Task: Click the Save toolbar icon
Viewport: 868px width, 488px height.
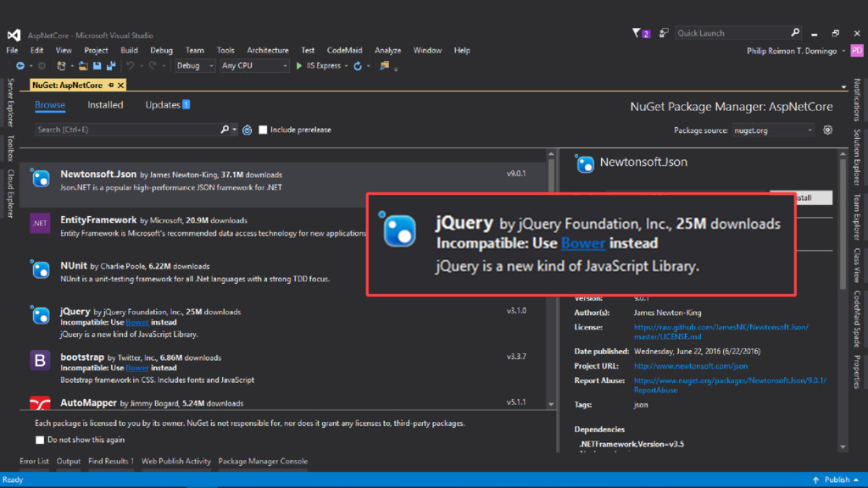Action: pyautogui.click(x=97, y=66)
